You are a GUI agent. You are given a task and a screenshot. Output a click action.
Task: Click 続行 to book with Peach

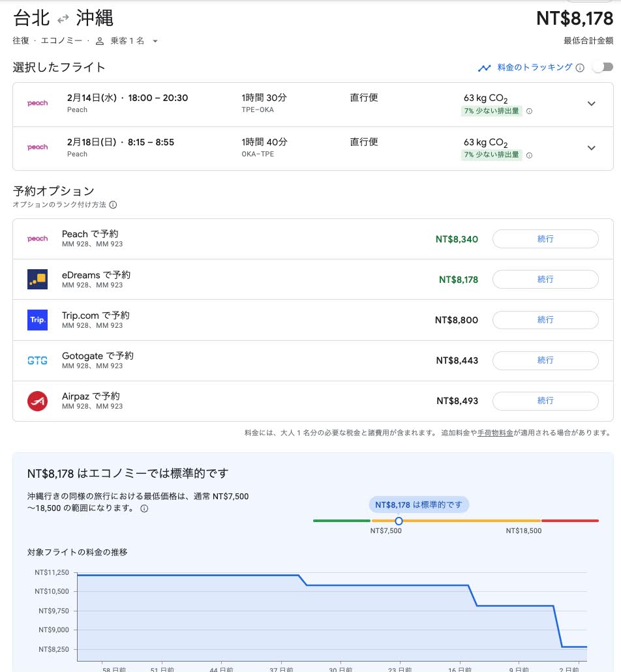[545, 239]
